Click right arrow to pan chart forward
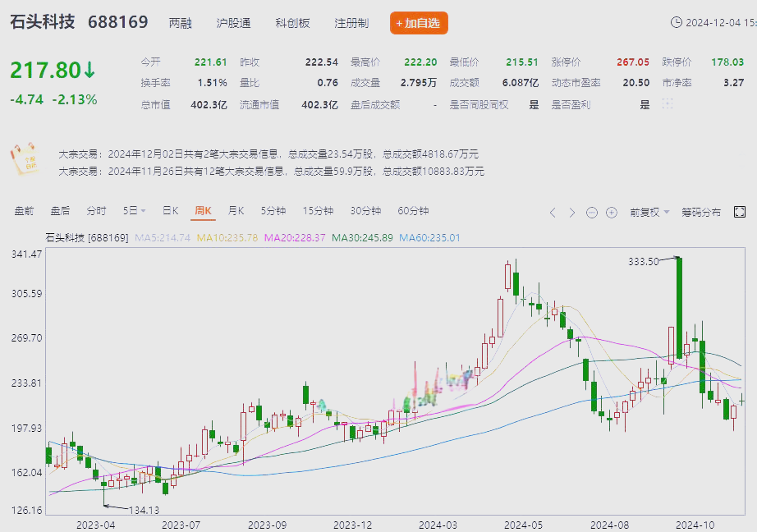The width and height of the screenshot is (757, 532). point(571,212)
